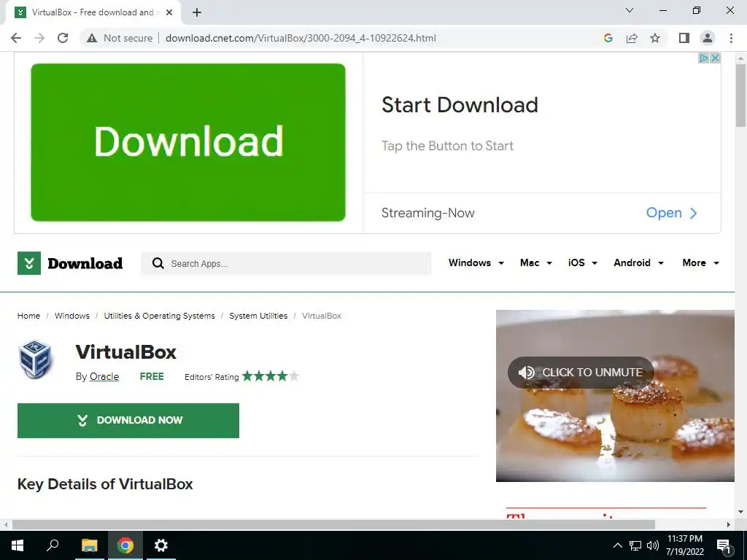Click the vertical scrollbar thumb
747x560 pixels.
coord(740,96)
